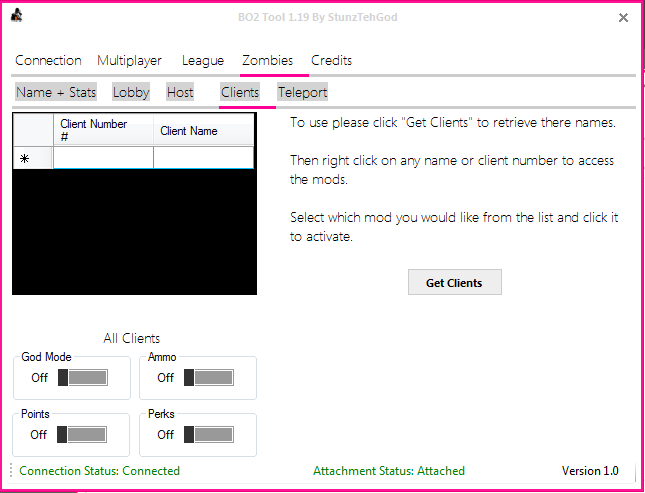Enable the Perks toggle
Image resolution: width=645 pixels, height=493 pixels.
pyautogui.click(x=208, y=435)
